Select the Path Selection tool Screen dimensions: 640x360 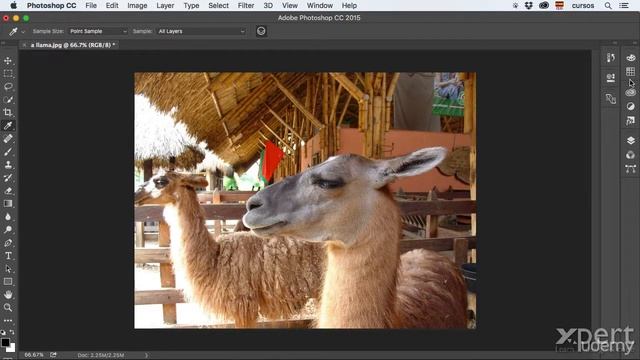point(8,269)
